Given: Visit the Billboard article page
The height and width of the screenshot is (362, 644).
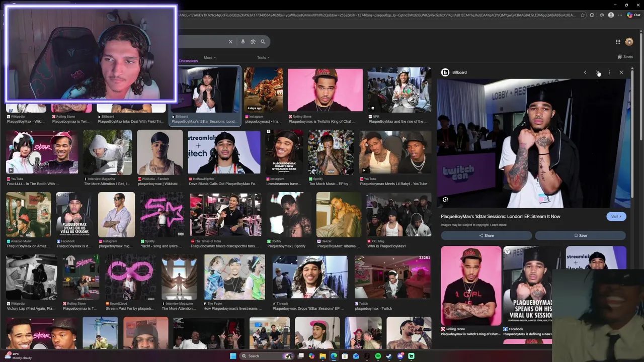Looking at the screenshot, I should pos(616,216).
